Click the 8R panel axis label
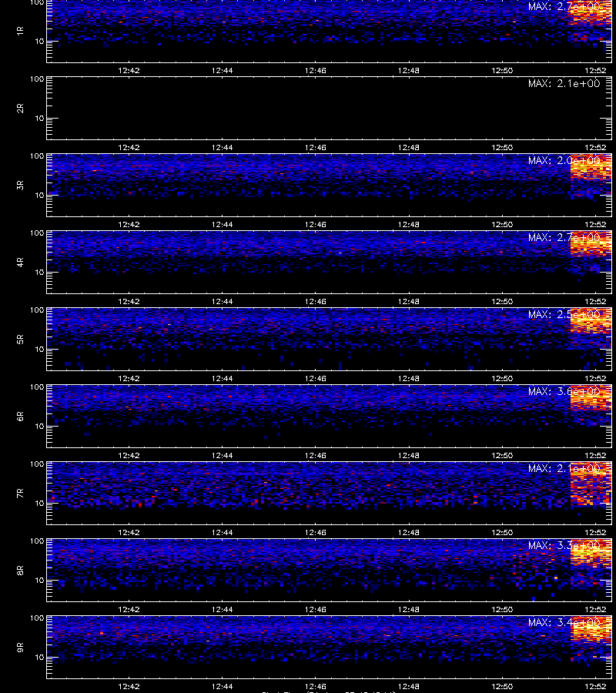616x693 pixels. pyautogui.click(x=20, y=570)
